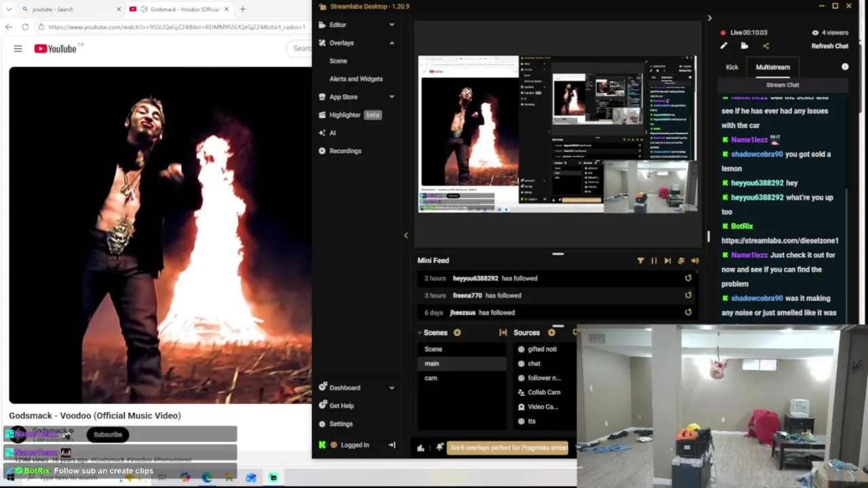Collapse the Scenes panel chevron
Image resolution: width=868 pixels, height=488 pixels.
(x=420, y=333)
